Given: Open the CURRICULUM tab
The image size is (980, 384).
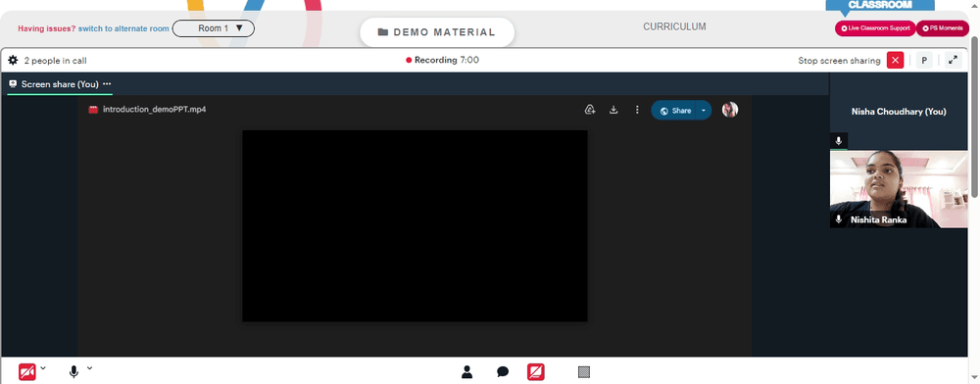Looking at the screenshot, I should pos(674,26).
